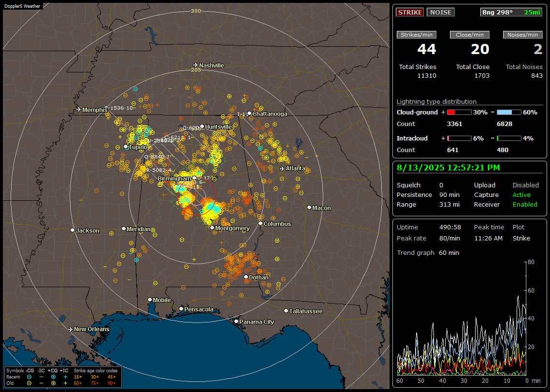The image size is (550, 392).
Task: Click the New Orleans airport plane icon
Action: 71,329
